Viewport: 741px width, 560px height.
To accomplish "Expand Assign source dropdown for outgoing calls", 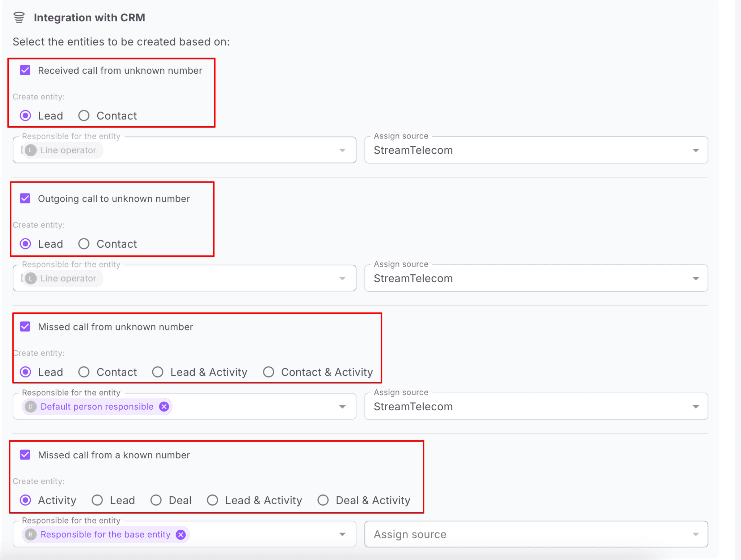I will [x=695, y=279].
